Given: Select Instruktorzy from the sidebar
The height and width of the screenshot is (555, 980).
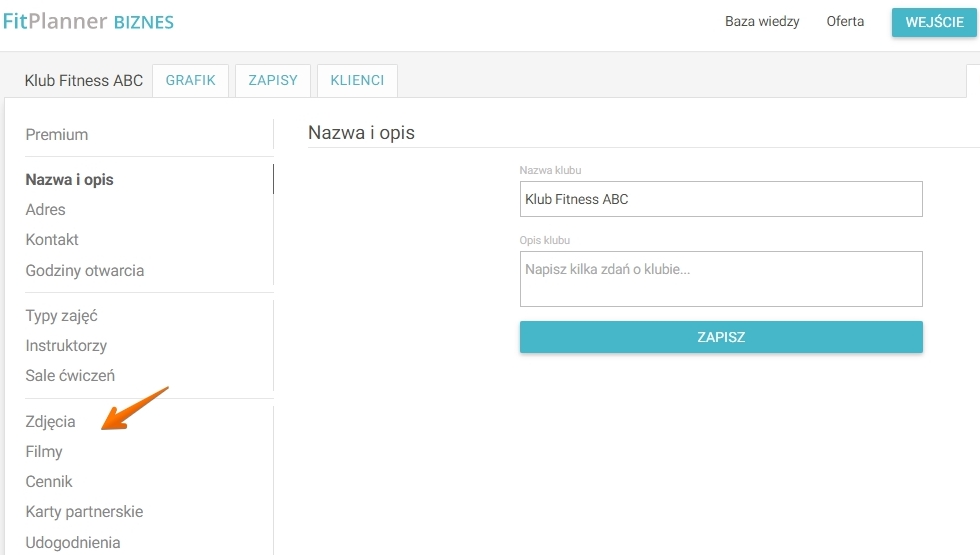Looking at the screenshot, I should click(66, 346).
